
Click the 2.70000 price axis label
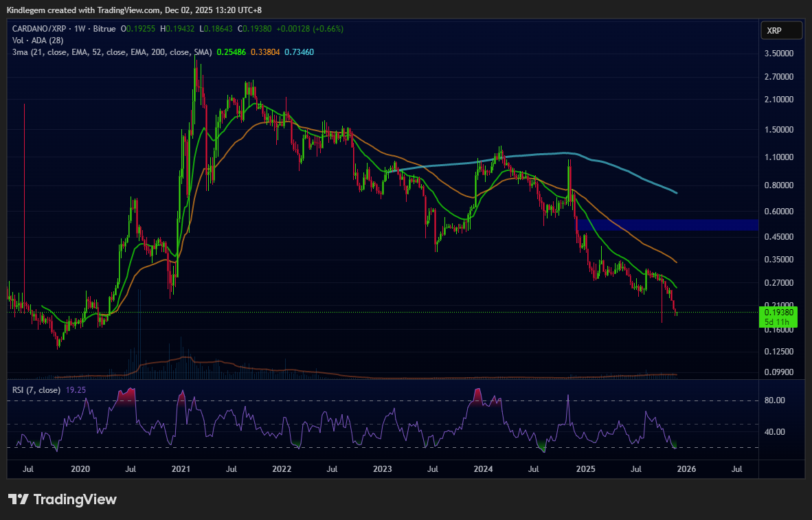click(x=778, y=77)
